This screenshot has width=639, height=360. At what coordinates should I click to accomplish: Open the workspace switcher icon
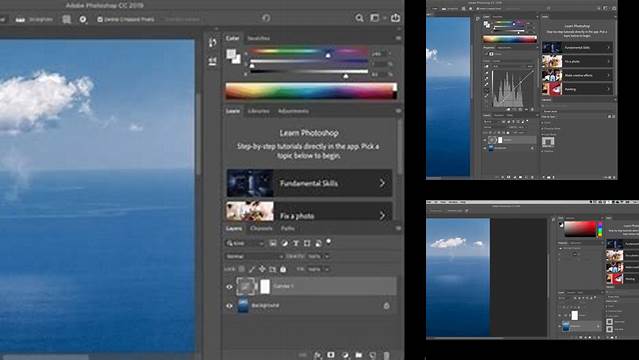pyautogui.click(x=375, y=18)
